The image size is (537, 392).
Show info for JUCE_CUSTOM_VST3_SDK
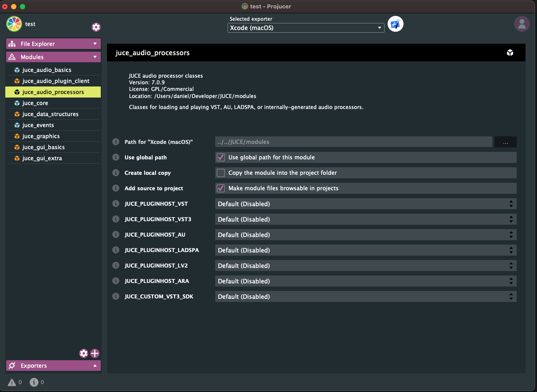[116, 296]
